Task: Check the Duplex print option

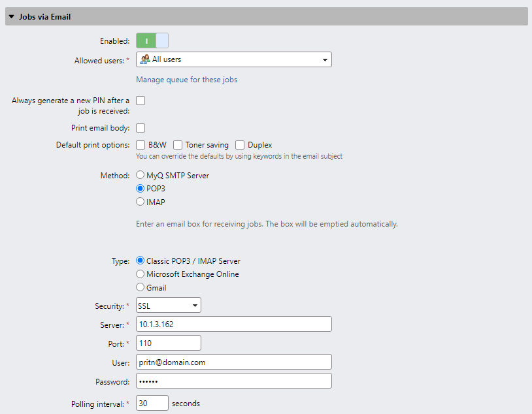Action: point(240,144)
